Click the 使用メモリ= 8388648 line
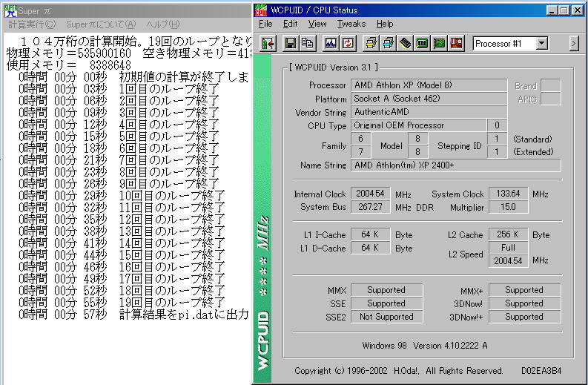Screen dimensions: 588x385 (69, 65)
